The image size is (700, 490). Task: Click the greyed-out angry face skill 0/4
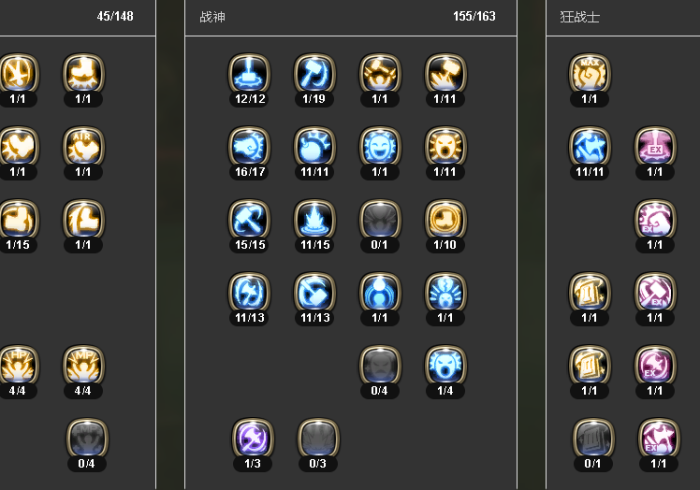point(380,365)
